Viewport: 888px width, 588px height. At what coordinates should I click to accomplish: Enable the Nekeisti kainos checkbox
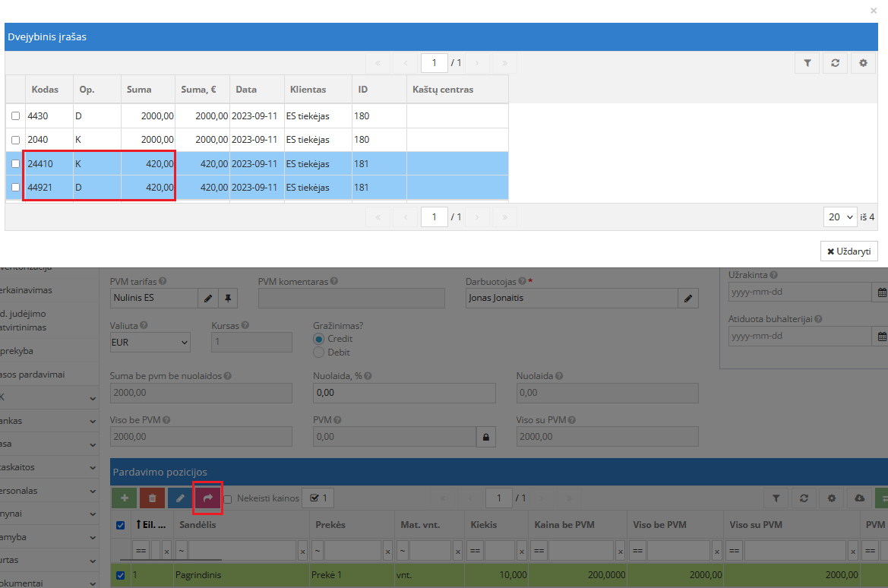tap(228, 499)
